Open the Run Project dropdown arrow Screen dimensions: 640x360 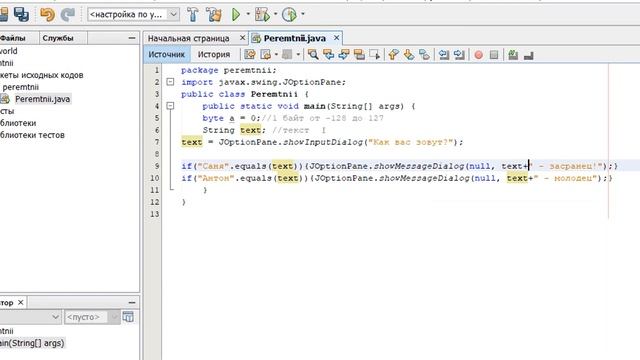(x=248, y=14)
